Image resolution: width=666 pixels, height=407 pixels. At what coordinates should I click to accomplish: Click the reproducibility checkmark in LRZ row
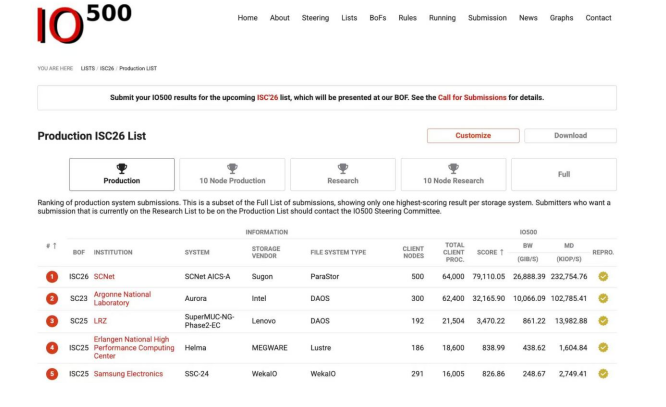tap(603, 321)
